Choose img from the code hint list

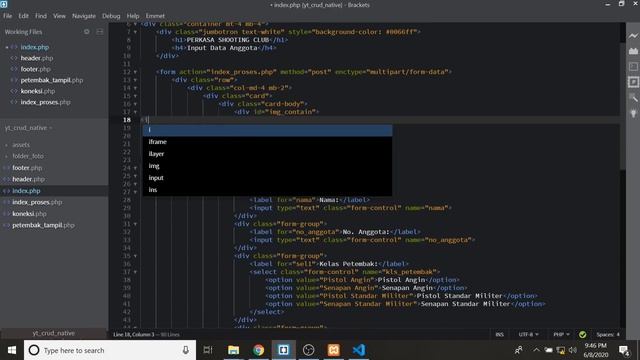coord(267,166)
